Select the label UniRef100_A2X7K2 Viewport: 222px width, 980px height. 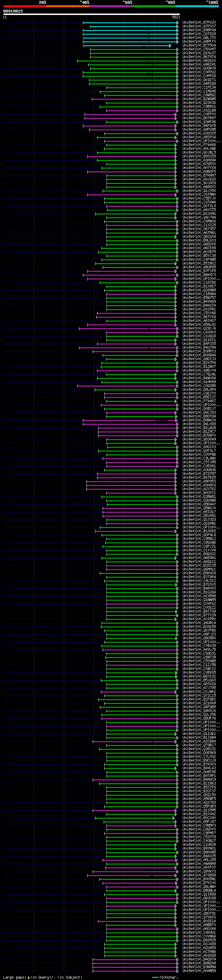(199, 489)
